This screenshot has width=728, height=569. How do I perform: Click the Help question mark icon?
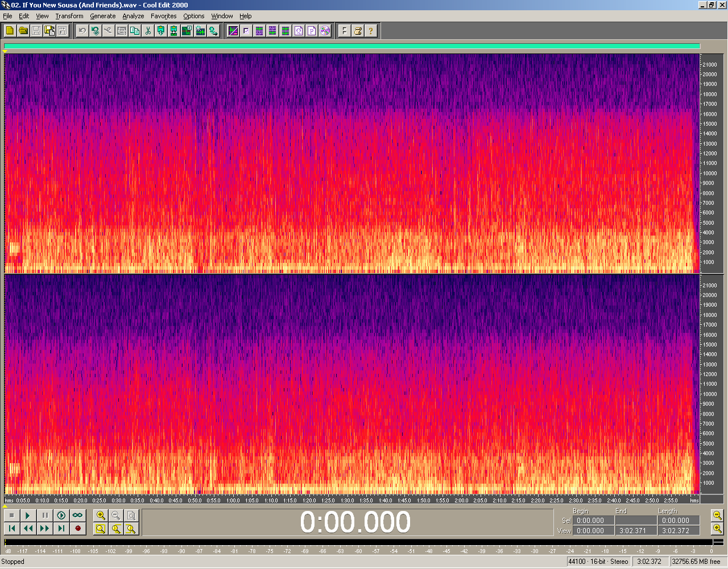click(x=371, y=31)
